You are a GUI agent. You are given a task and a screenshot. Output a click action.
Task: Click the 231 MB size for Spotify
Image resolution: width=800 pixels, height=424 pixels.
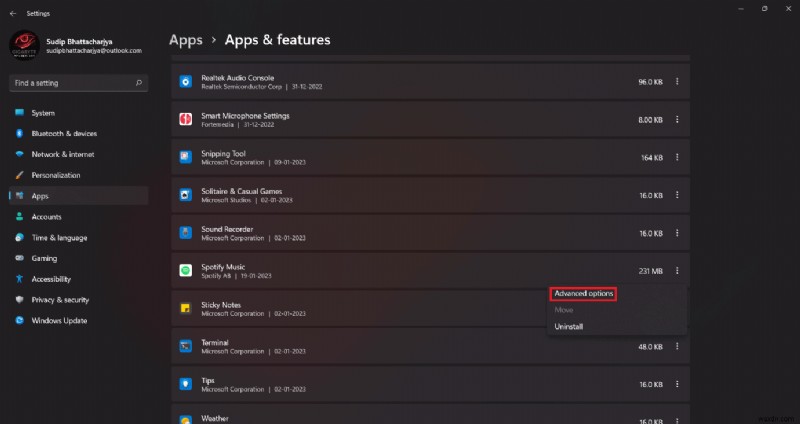click(651, 271)
